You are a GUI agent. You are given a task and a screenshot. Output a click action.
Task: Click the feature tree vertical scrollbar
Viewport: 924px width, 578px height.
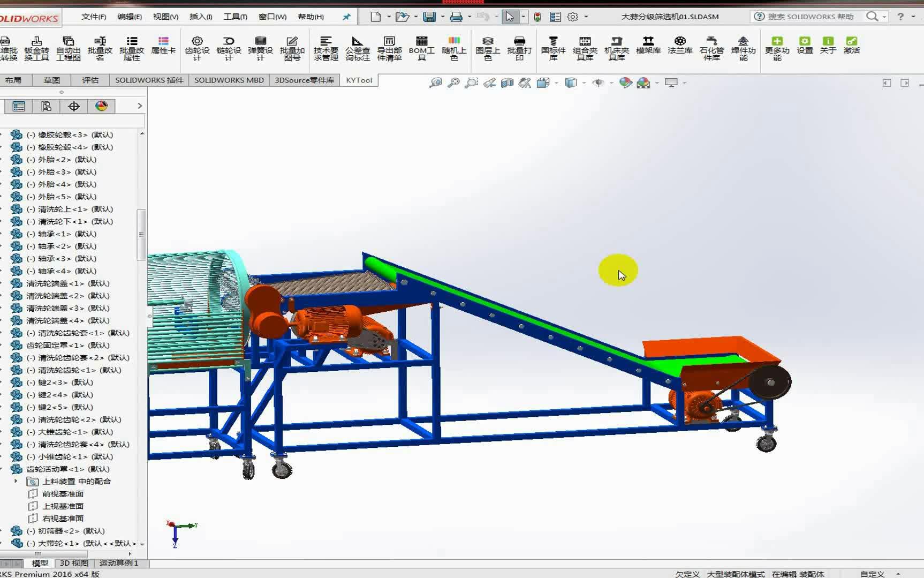(141, 234)
